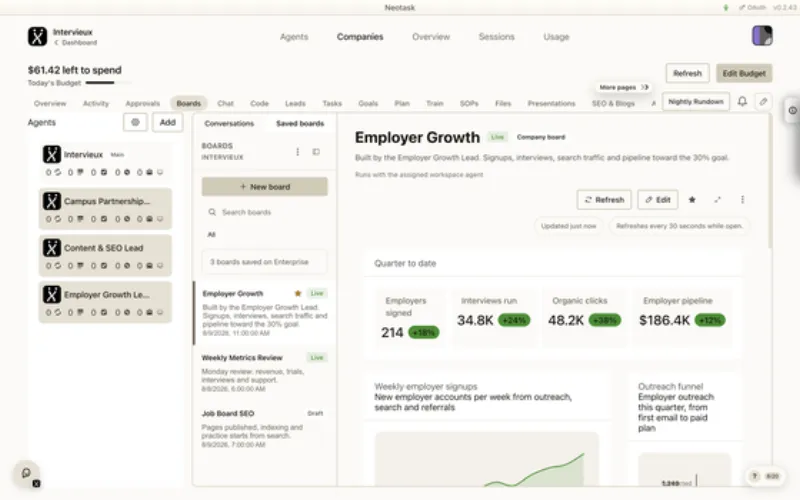
Task: Click the Content & SEO Lead agent avatar
Action: pyautogui.click(x=52, y=248)
